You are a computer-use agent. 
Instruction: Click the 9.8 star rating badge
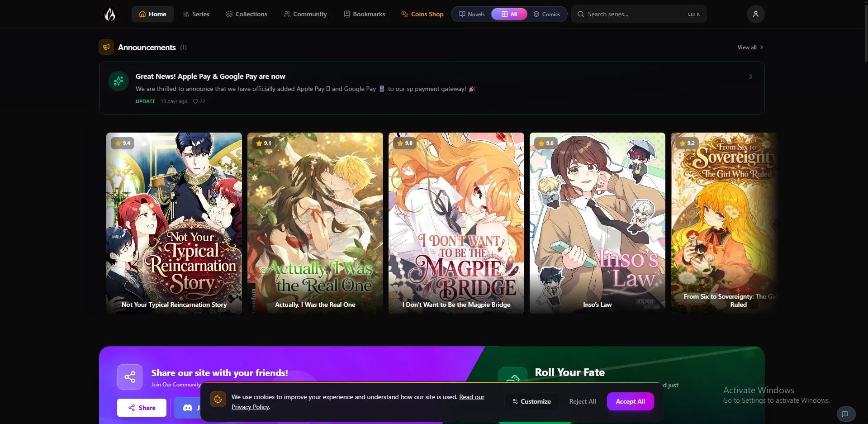405,143
